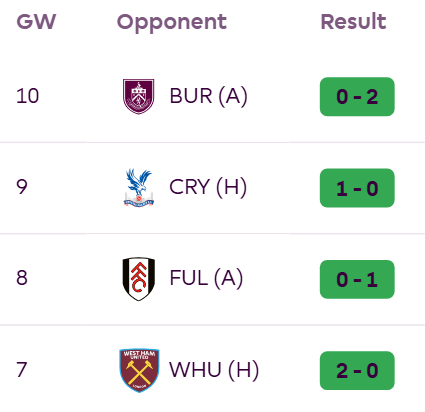Open the 2 - 0 result badge
Screen dimensions: 425x412
(x=357, y=370)
